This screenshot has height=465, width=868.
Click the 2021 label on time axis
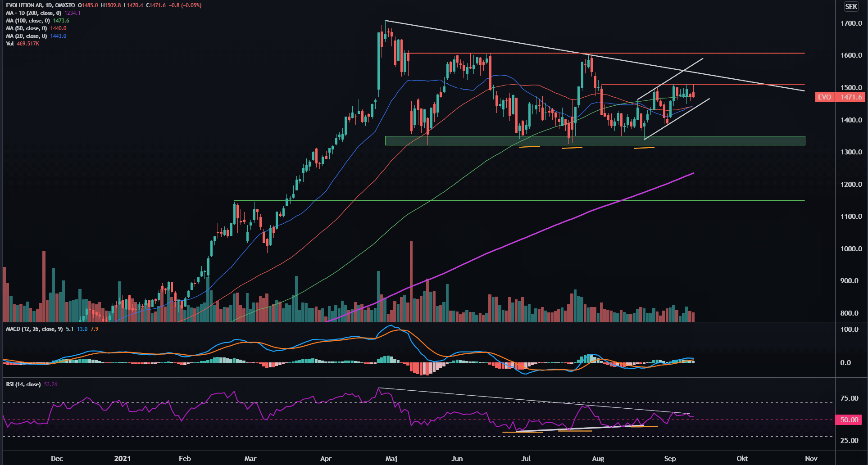click(x=123, y=459)
